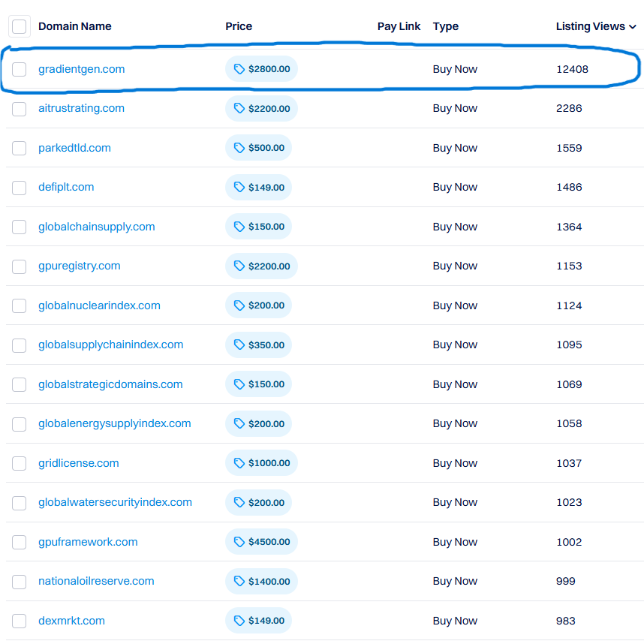Tick the defiplt.com checkbox
644x644 pixels.
coord(20,188)
